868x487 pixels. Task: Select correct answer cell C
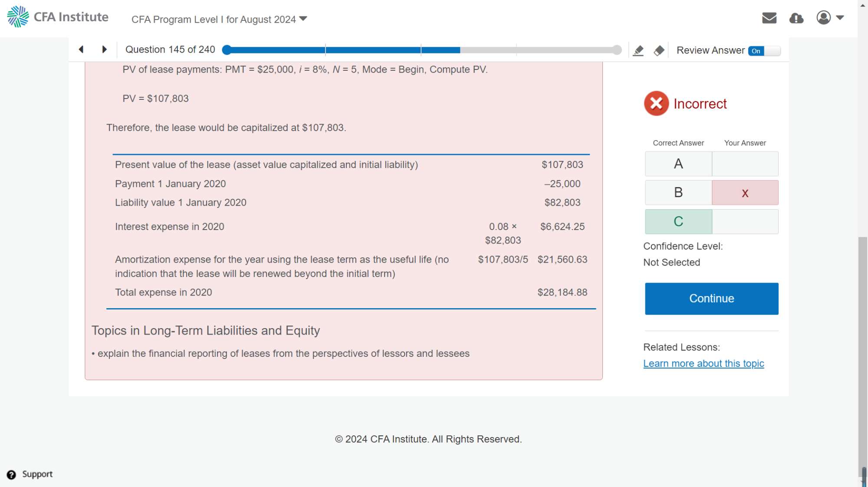[x=678, y=222]
